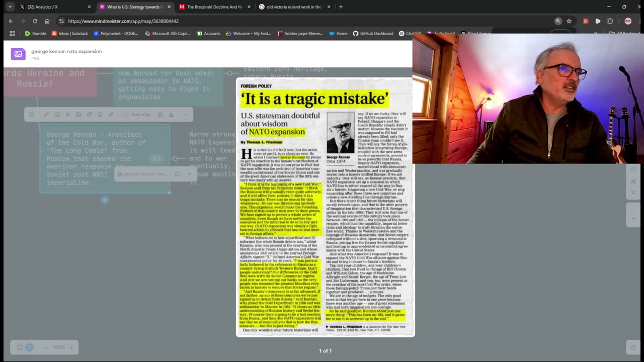Click the link icon in topic toolbar
644x362 pixels.
click(x=111, y=115)
